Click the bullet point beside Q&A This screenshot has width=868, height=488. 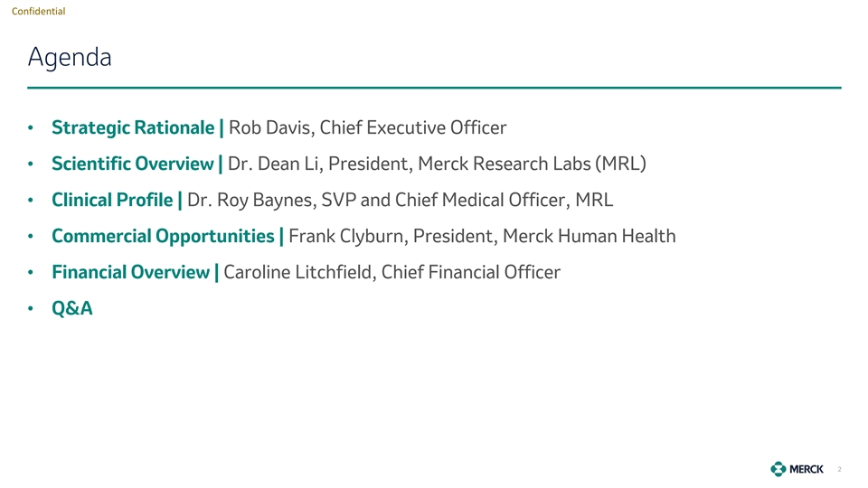[32, 310]
